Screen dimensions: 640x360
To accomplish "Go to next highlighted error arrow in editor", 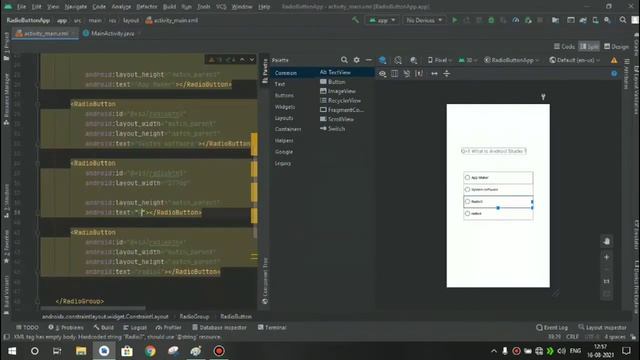I will [252, 60].
